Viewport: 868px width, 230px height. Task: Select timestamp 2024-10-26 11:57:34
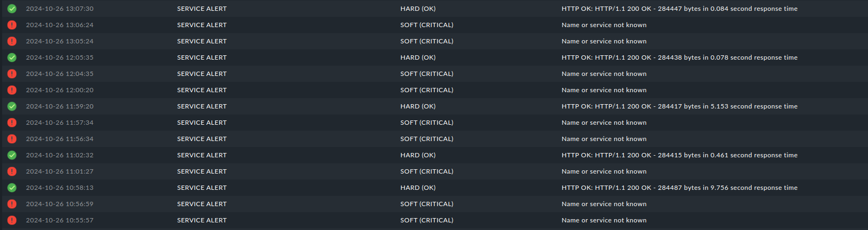pos(60,123)
